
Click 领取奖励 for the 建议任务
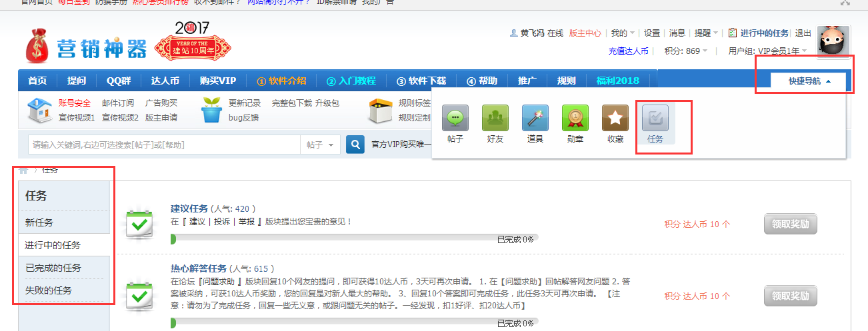pos(790,224)
